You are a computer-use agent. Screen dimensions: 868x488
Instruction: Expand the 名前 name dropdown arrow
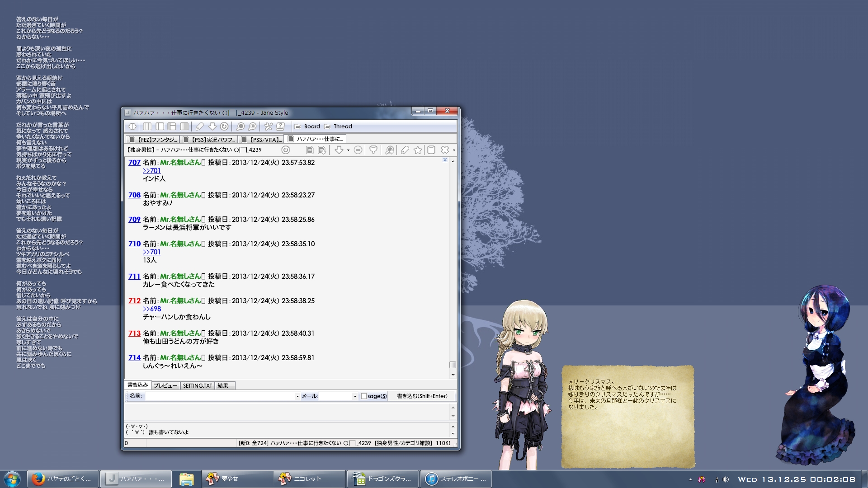pyautogui.click(x=297, y=396)
